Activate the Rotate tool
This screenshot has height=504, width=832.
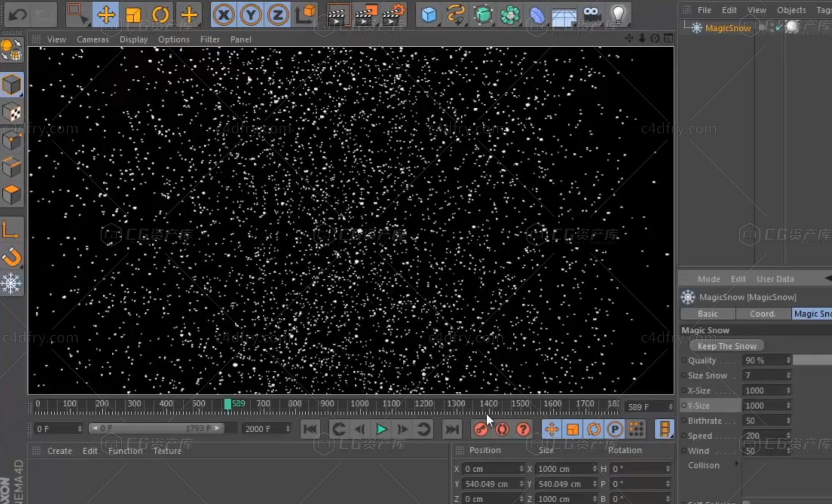click(161, 15)
